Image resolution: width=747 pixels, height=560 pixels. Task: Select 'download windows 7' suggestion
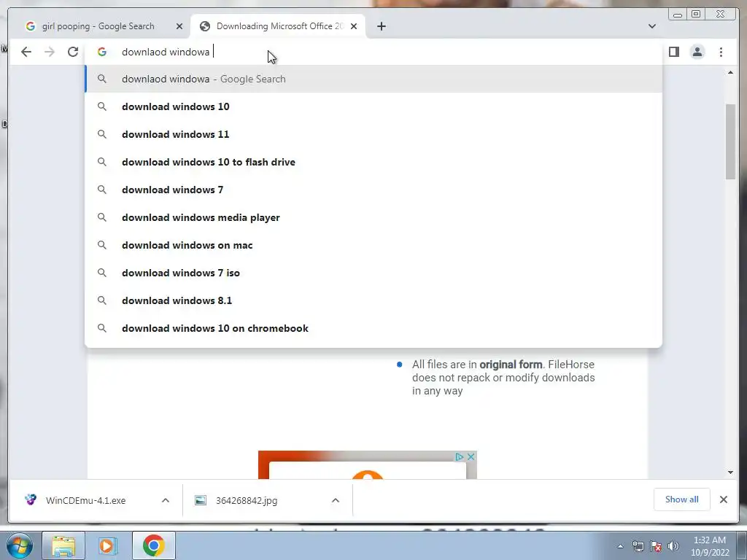click(373, 190)
